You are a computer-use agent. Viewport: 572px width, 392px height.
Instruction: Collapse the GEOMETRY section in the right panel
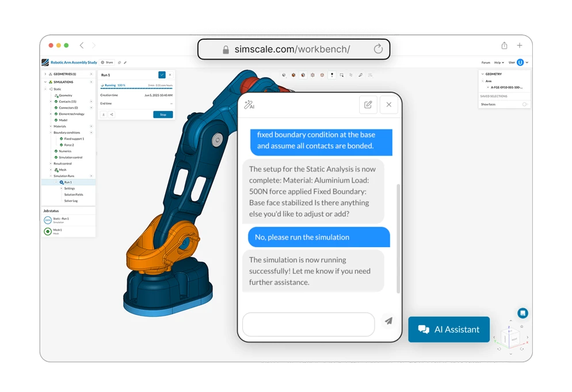point(483,74)
